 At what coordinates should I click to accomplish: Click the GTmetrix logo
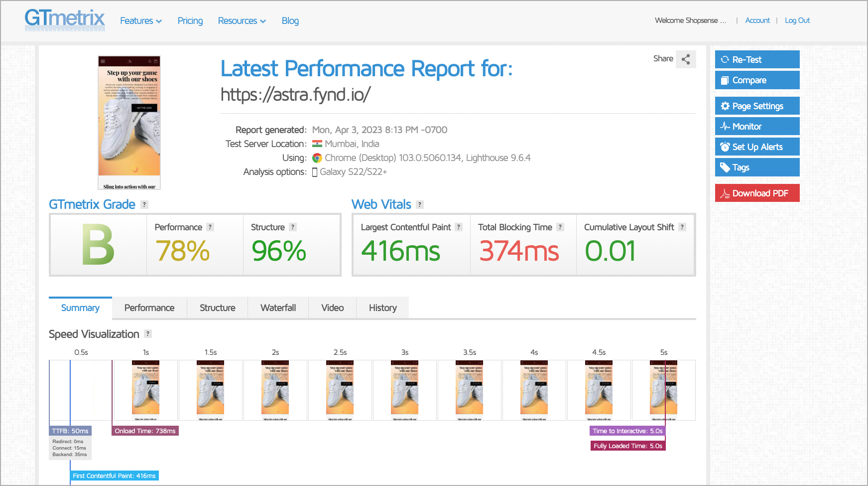click(x=65, y=20)
